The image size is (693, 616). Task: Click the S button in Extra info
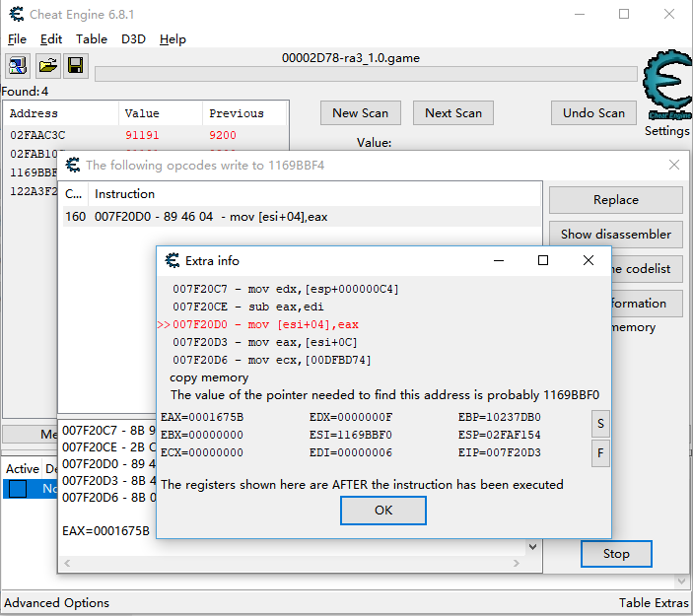coord(600,424)
